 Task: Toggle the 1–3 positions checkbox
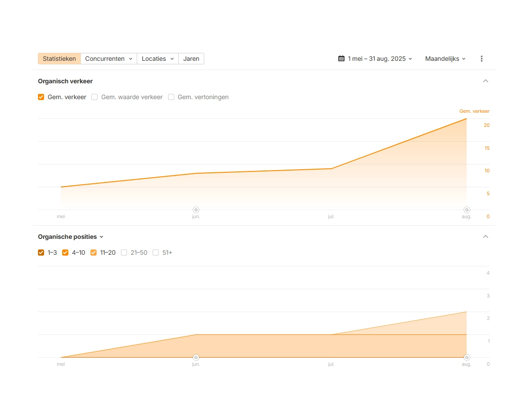point(41,253)
